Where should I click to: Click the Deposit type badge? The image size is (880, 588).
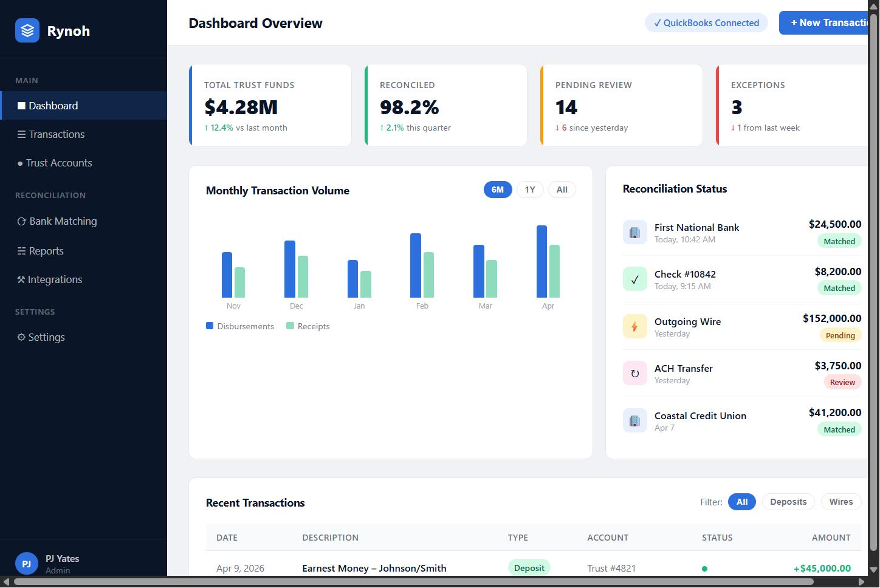pos(529,568)
